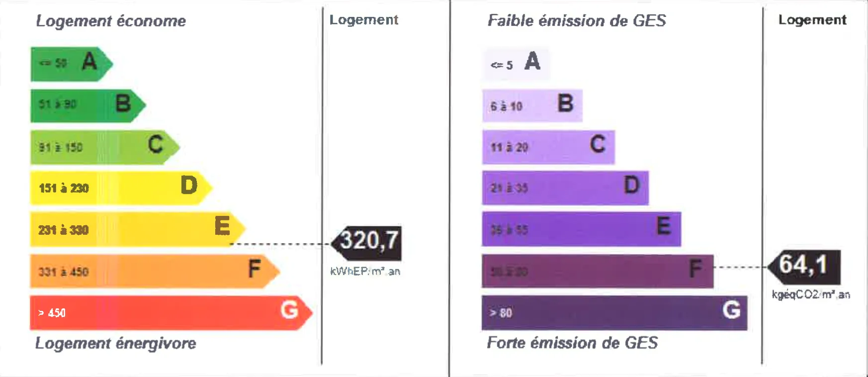Select the GES class C bar (11 à 20)
868x377 pixels.
coord(548,147)
